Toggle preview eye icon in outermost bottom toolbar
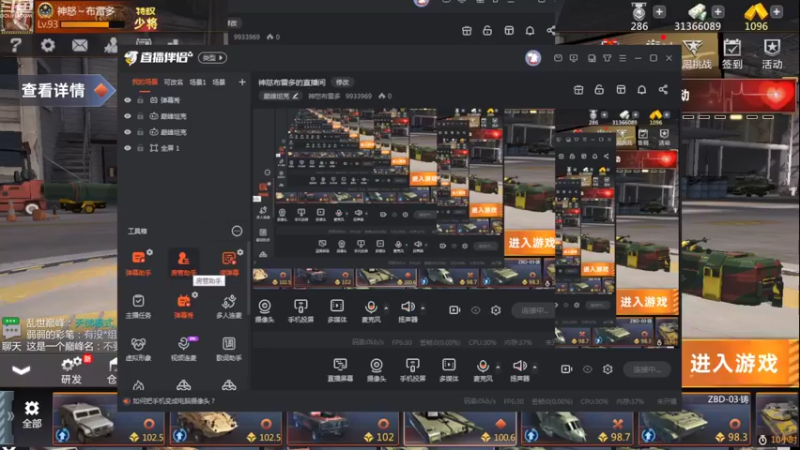This screenshot has width=800, height=450. [x=587, y=369]
